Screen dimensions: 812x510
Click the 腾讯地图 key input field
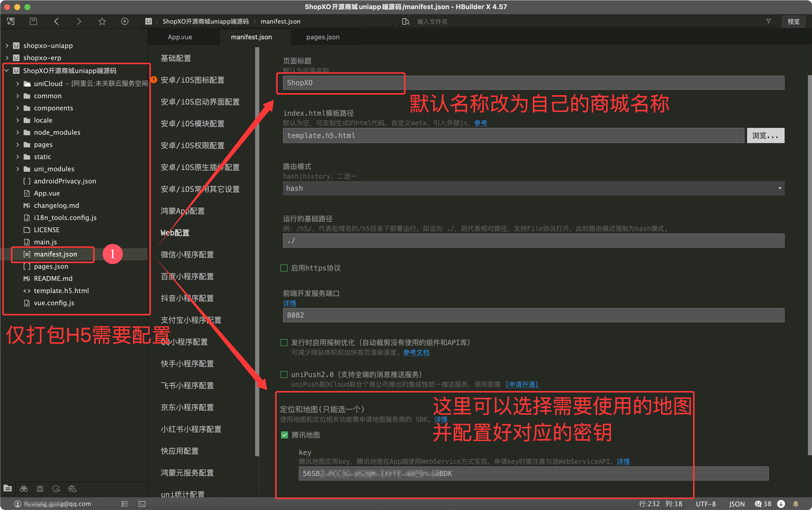[534, 473]
